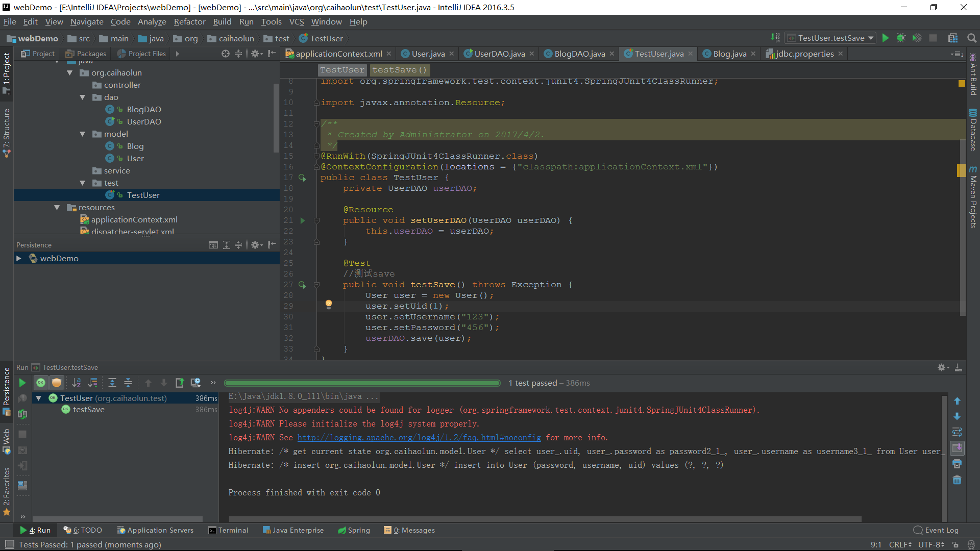The image size is (980, 551).
Task: Switch to the Packages view tab
Action: click(x=86, y=54)
